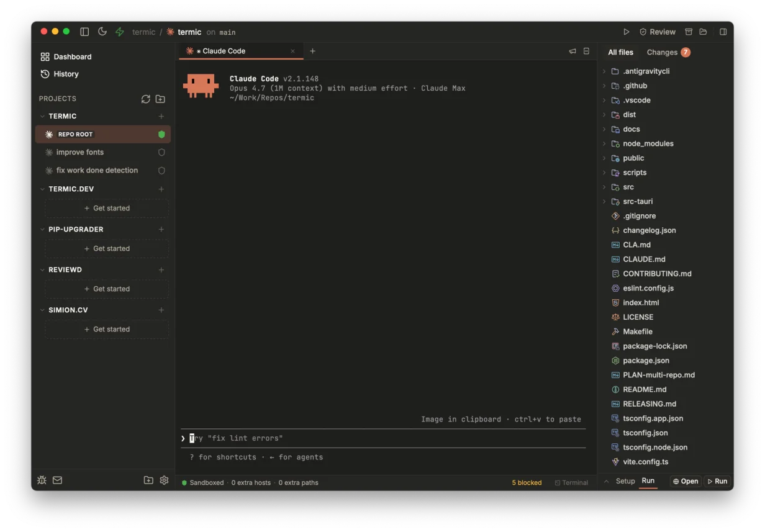This screenshot has width=765, height=532.
Task: Click plus icon beside REVIEWD
Action: [161, 269]
